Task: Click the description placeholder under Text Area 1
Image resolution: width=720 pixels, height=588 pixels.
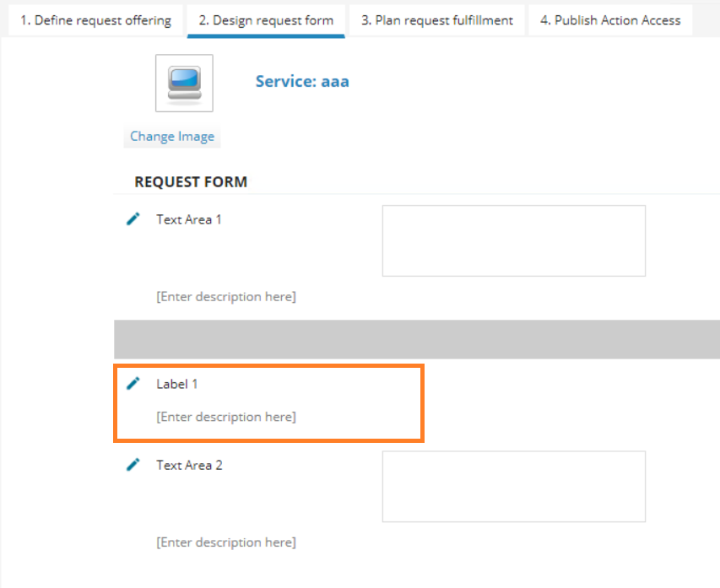Action: click(226, 297)
